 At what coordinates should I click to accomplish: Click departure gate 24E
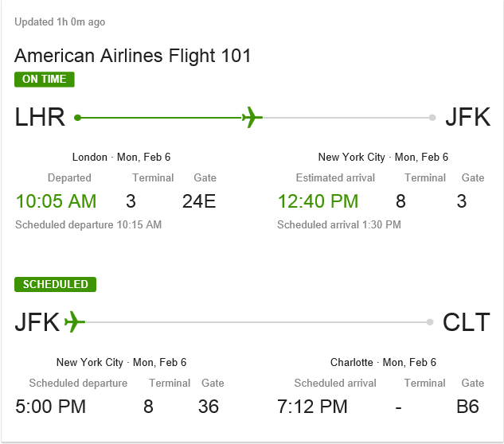coord(199,201)
